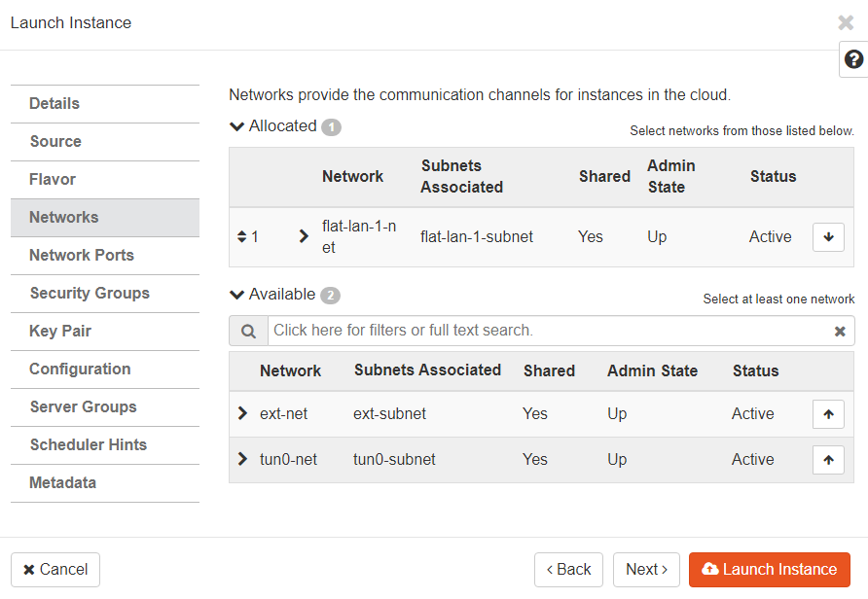The width and height of the screenshot is (868, 599).
Task: Expand the ext-net row details
Action: 242,412
